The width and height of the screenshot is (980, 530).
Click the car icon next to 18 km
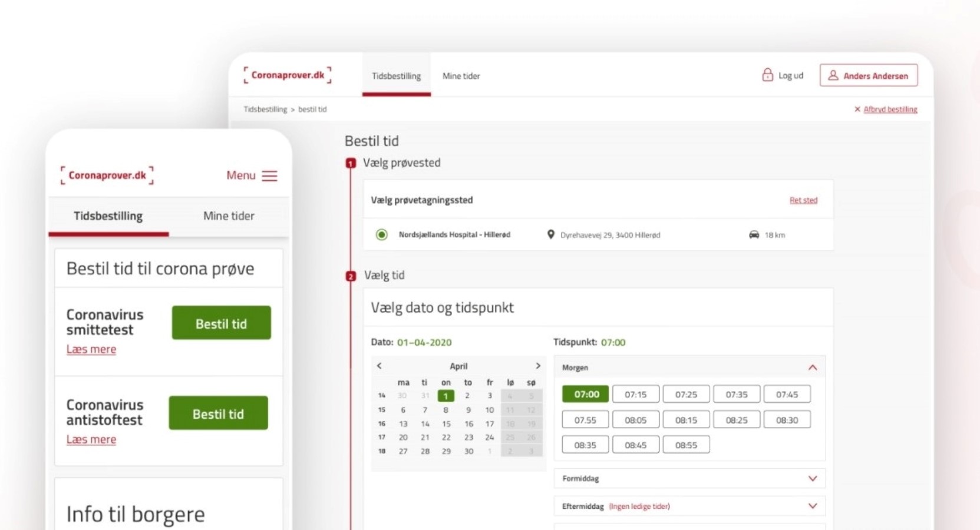(x=754, y=234)
